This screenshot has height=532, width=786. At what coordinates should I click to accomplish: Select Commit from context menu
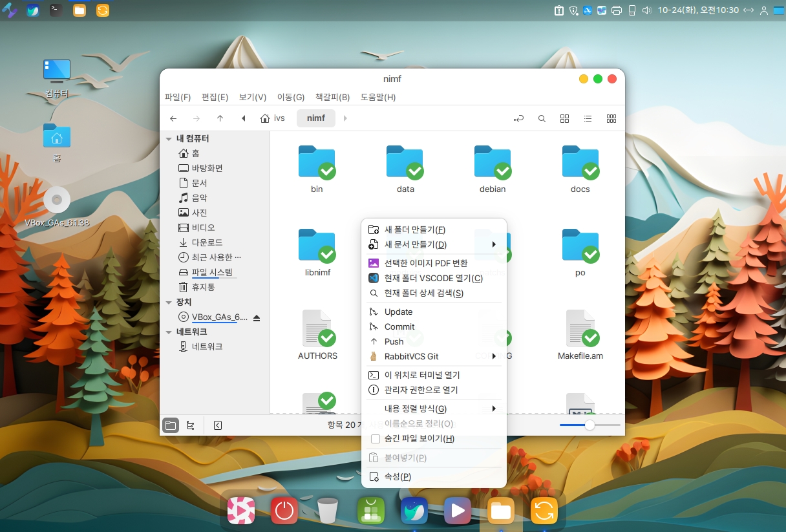pyautogui.click(x=399, y=327)
